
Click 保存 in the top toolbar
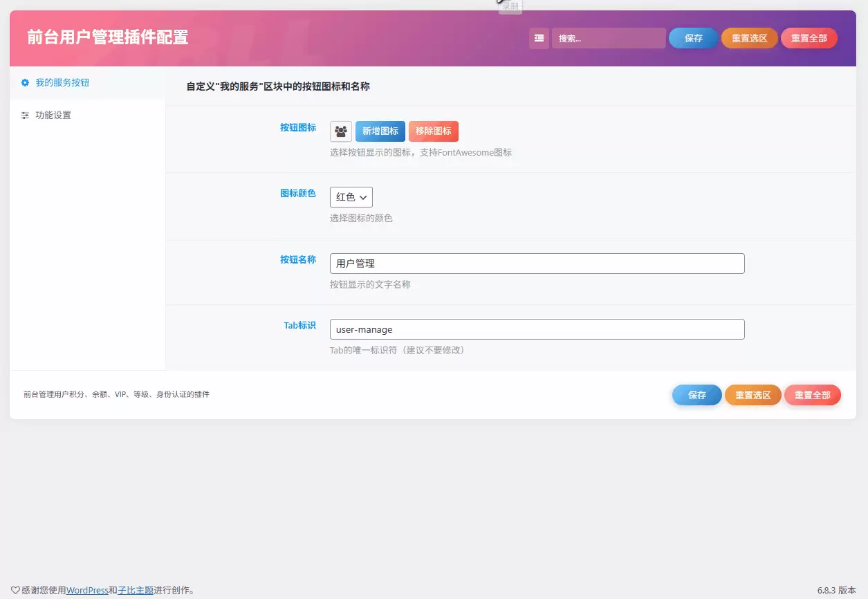point(692,38)
